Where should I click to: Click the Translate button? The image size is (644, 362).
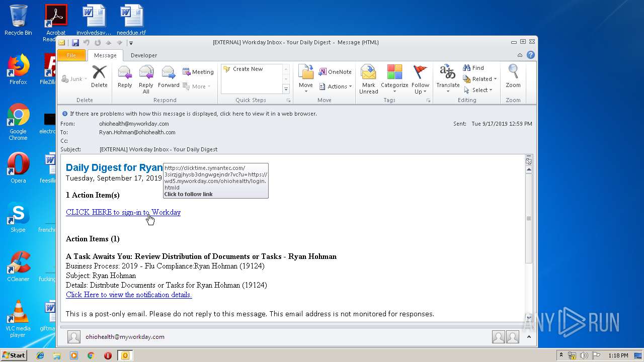[x=448, y=79]
